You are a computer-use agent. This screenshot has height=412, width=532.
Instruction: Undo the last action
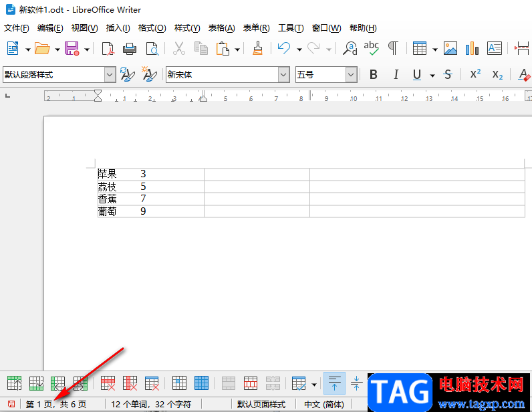[x=283, y=49]
